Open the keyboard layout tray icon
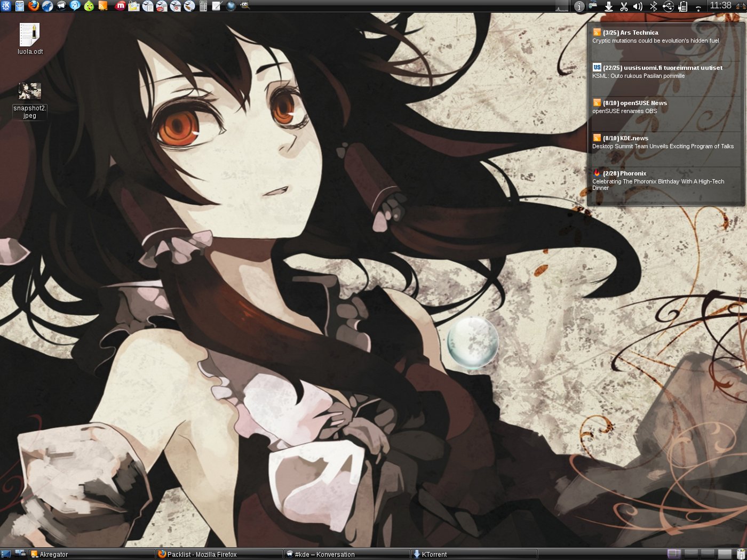This screenshot has width=747, height=560. 593,5
